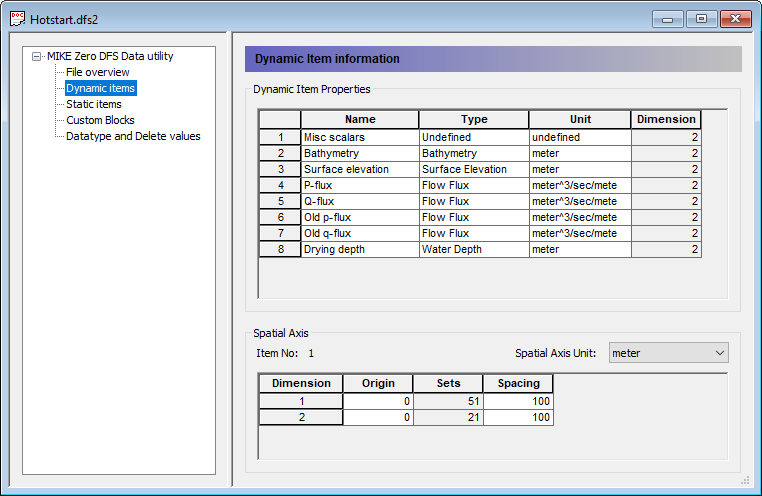This screenshot has width=762, height=496.
Task: Click the Name column header
Action: pyautogui.click(x=359, y=120)
